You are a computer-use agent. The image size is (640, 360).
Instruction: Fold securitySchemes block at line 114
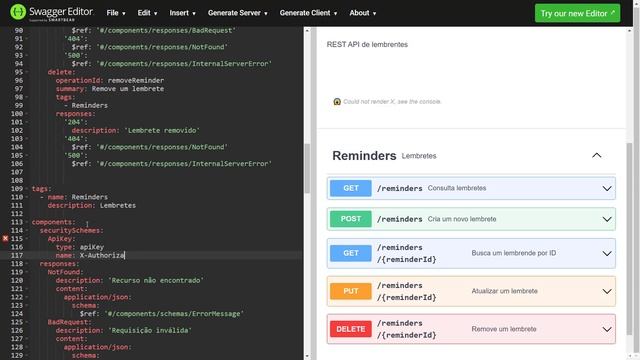pos(27,230)
